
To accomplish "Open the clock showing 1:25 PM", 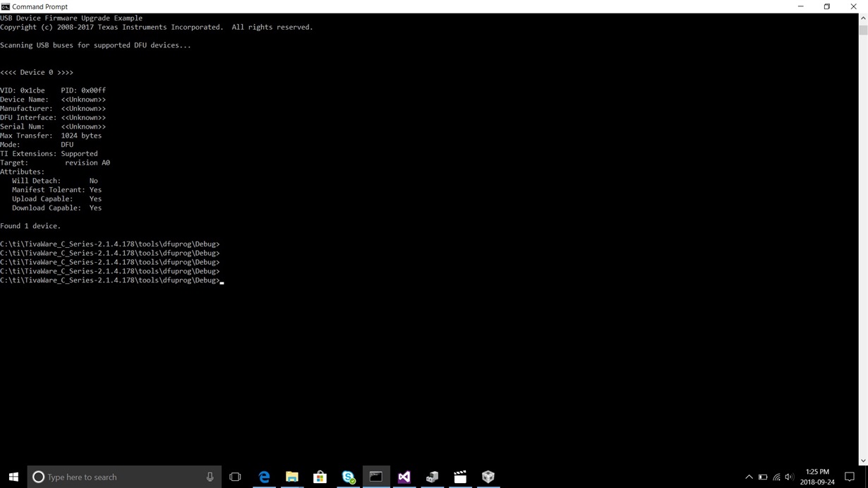I will (817, 477).
